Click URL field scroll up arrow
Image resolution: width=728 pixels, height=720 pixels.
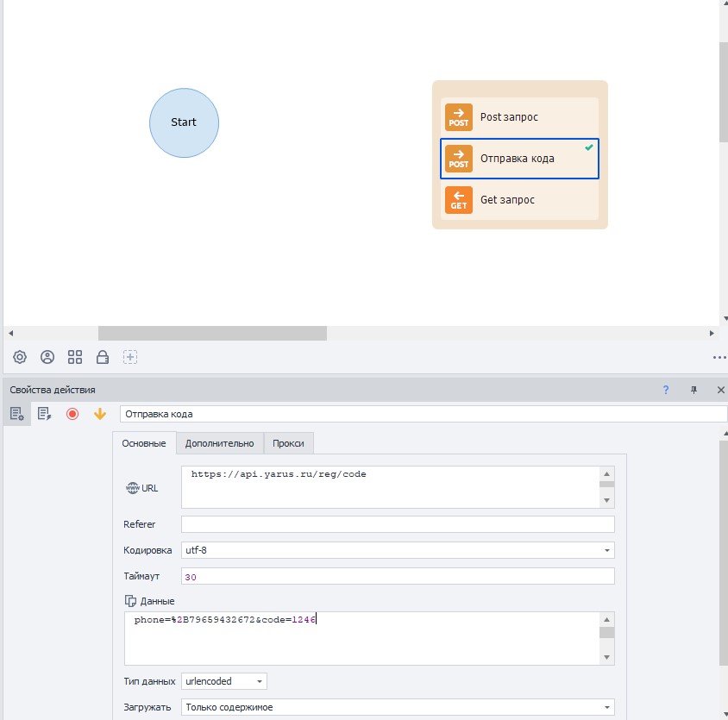coord(607,473)
